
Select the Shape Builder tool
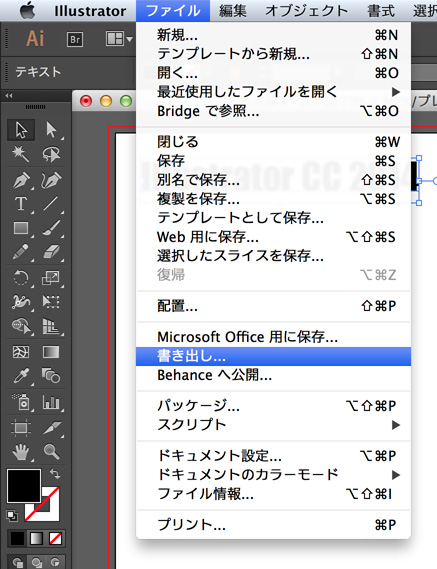21,326
